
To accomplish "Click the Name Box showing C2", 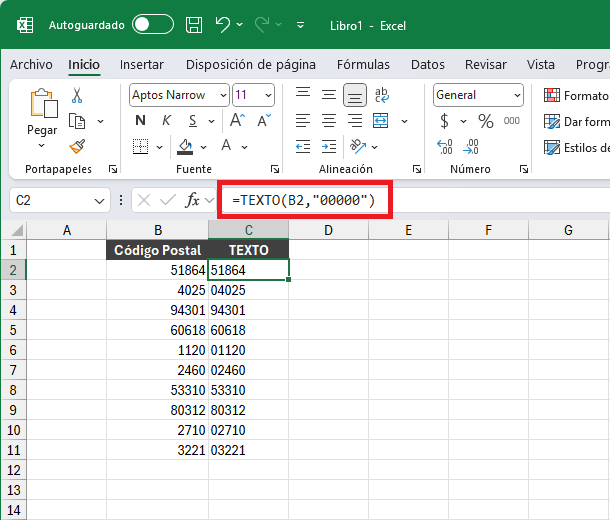I will tap(60, 200).
